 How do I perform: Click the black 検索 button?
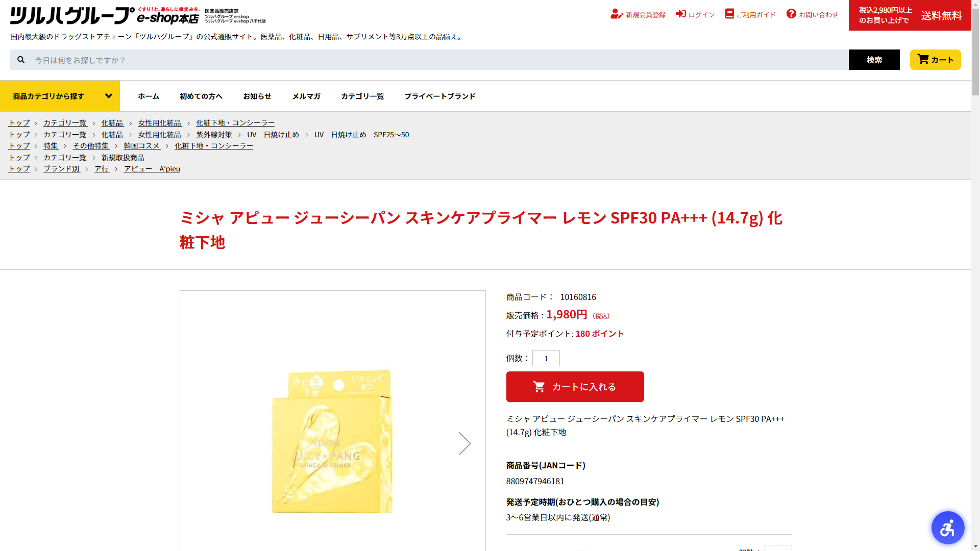click(x=874, y=60)
